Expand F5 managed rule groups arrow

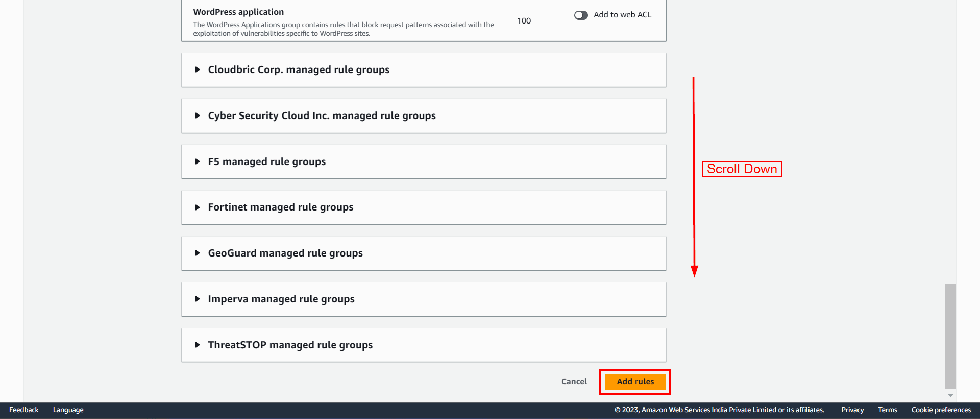coord(197,162)
